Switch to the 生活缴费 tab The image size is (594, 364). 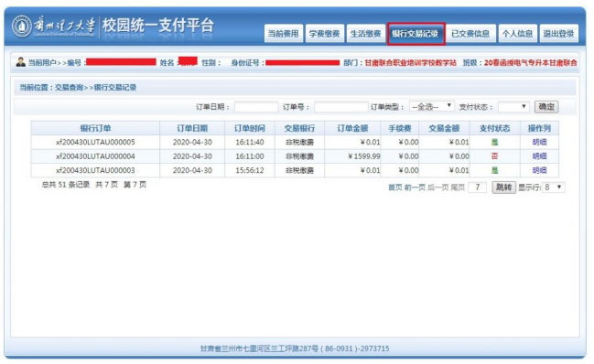pos(365,34)
